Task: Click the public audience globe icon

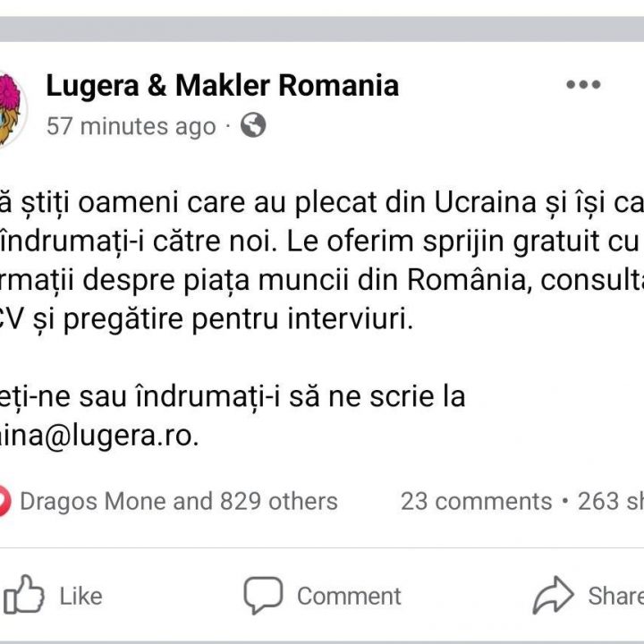Action: pos(253,126)
